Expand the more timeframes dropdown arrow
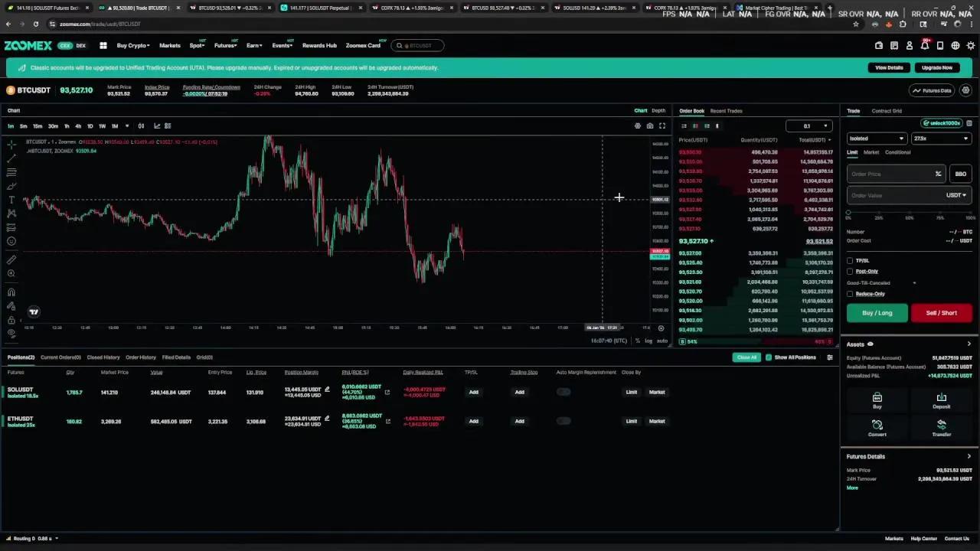The height and width of the screenshot is (551, 980). click(x=126, y=126)
